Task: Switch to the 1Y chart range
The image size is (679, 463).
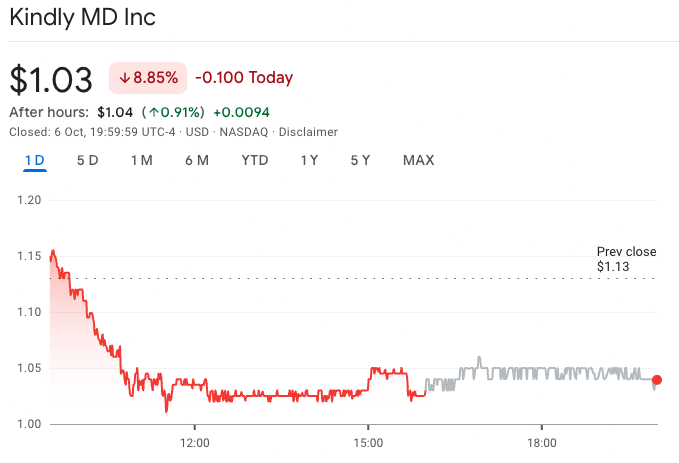Action: coord(310,160)
